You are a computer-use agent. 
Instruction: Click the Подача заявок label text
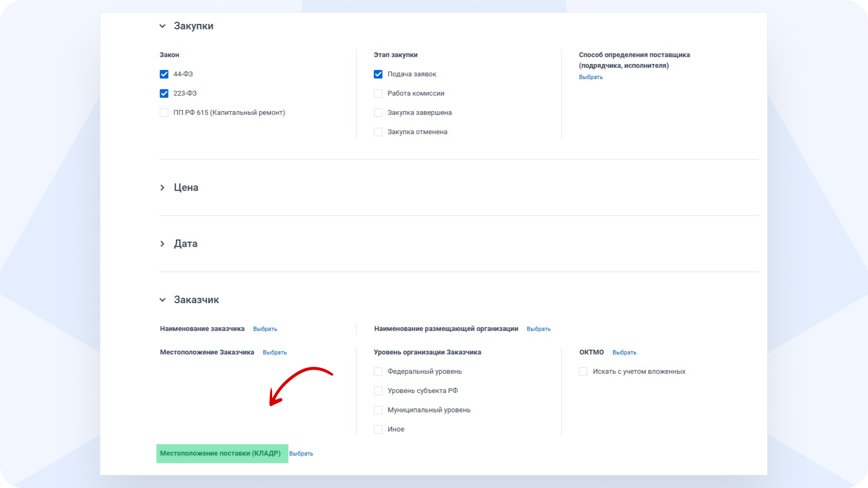[412, 74]
